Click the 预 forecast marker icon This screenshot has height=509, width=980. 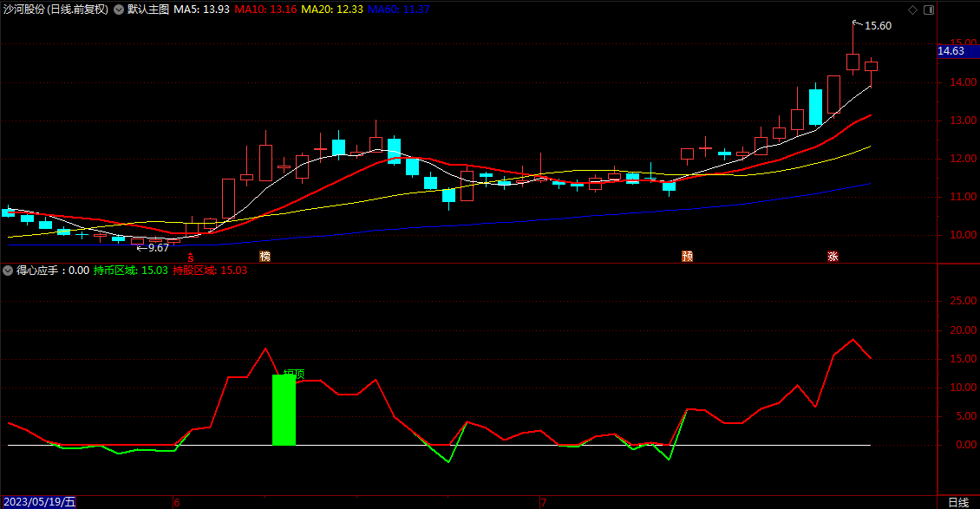(688, 256)
